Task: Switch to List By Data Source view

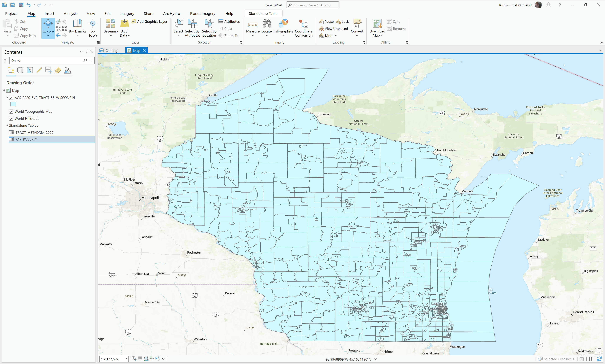Action: 20,70
